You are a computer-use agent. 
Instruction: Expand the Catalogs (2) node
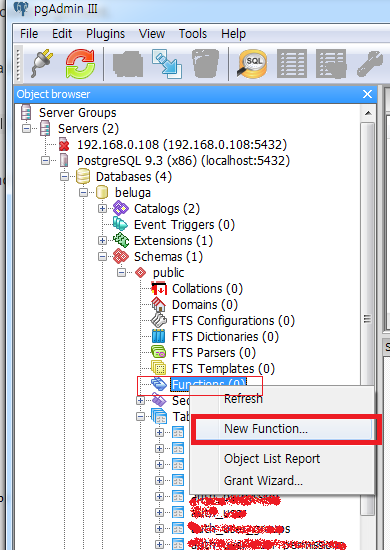[x=102, y=209]
